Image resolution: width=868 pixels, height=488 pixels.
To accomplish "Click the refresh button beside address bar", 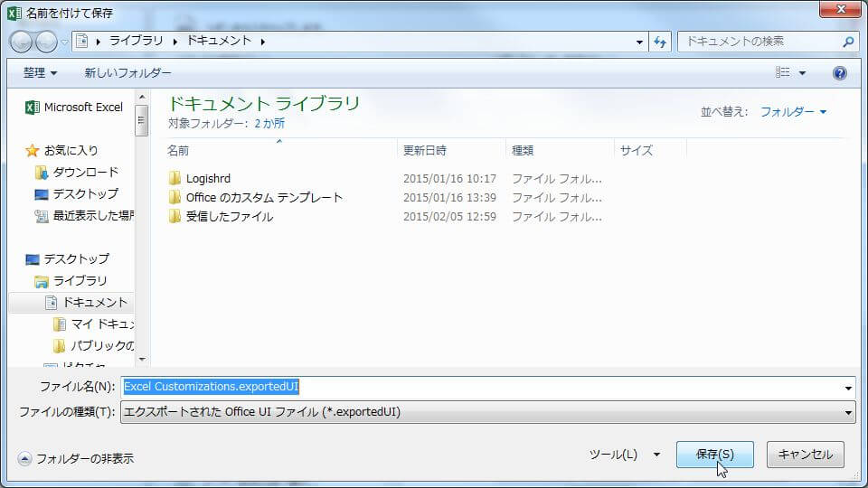I will (x=659, y=42).
